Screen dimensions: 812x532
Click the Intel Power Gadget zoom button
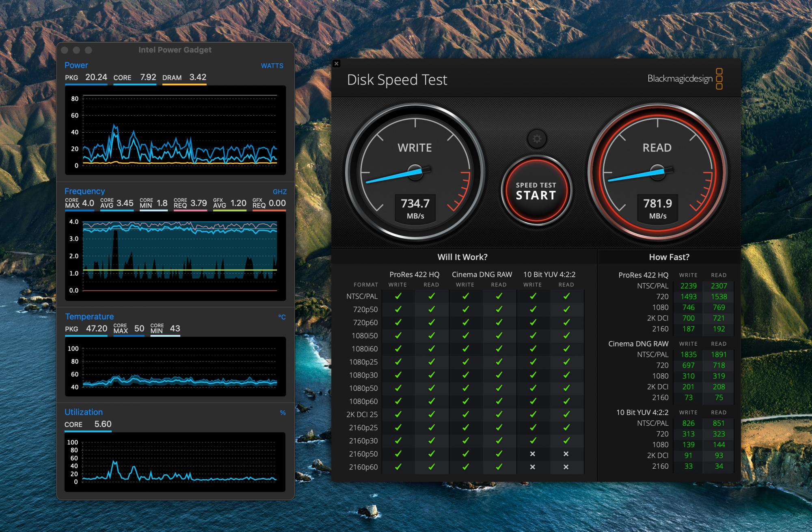(x=89, y=50)
